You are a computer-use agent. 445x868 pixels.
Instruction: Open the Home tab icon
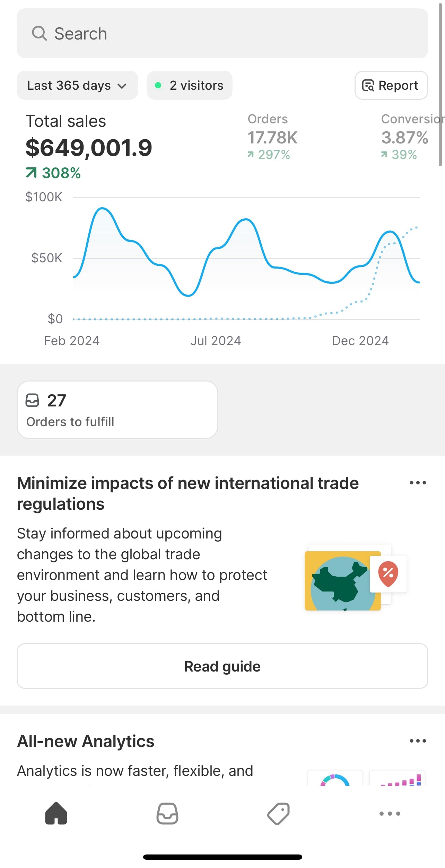56,813
